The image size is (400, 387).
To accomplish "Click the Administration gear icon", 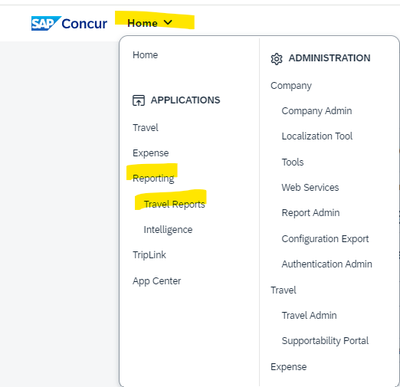I will click(276, 59).
